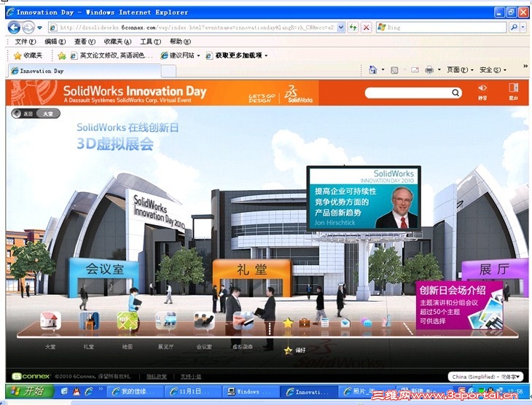Open the 创新日会场介绍 magenta banner
This screenshot has height=405, width=532.
click(459, 305)
